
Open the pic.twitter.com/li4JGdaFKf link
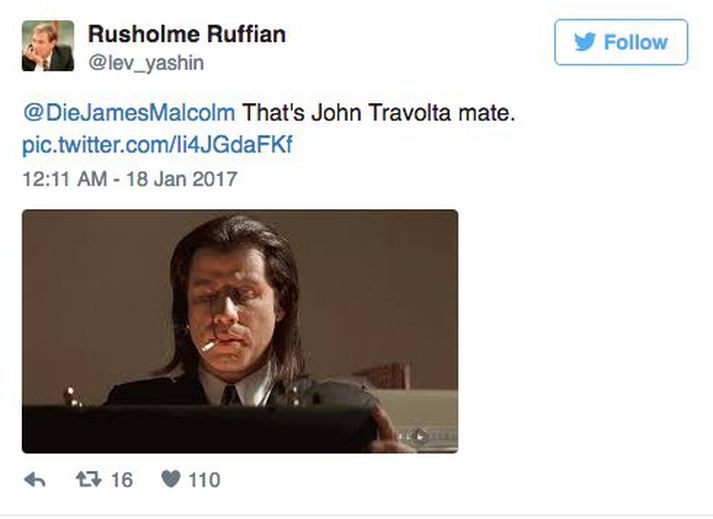click(x=157, y=145)
